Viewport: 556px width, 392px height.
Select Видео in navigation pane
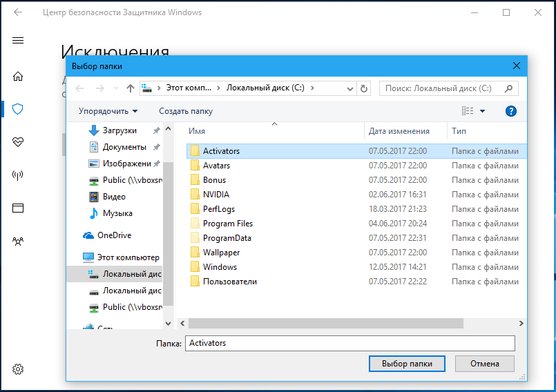coord(114,197)
